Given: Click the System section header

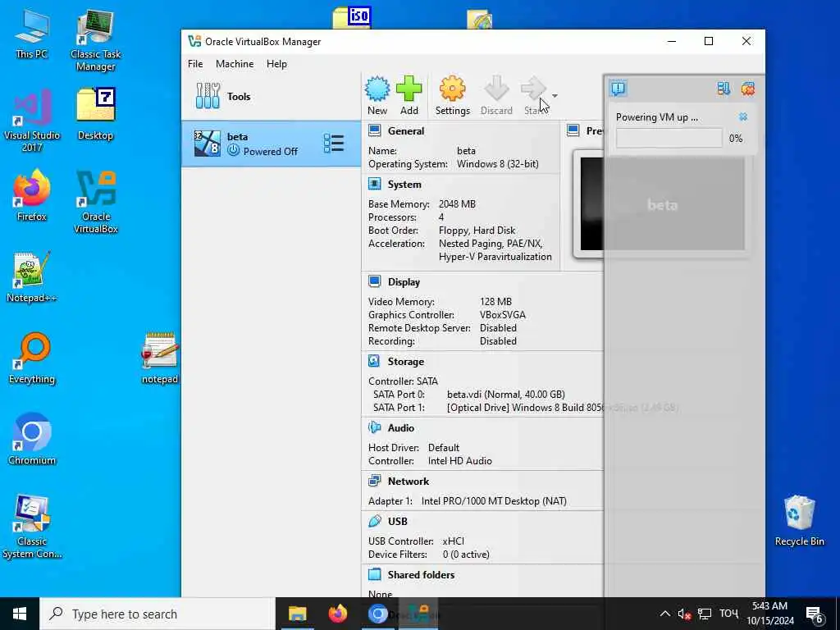Looking at the screenshot, I should pyautogui.click(x=404, y=185).
